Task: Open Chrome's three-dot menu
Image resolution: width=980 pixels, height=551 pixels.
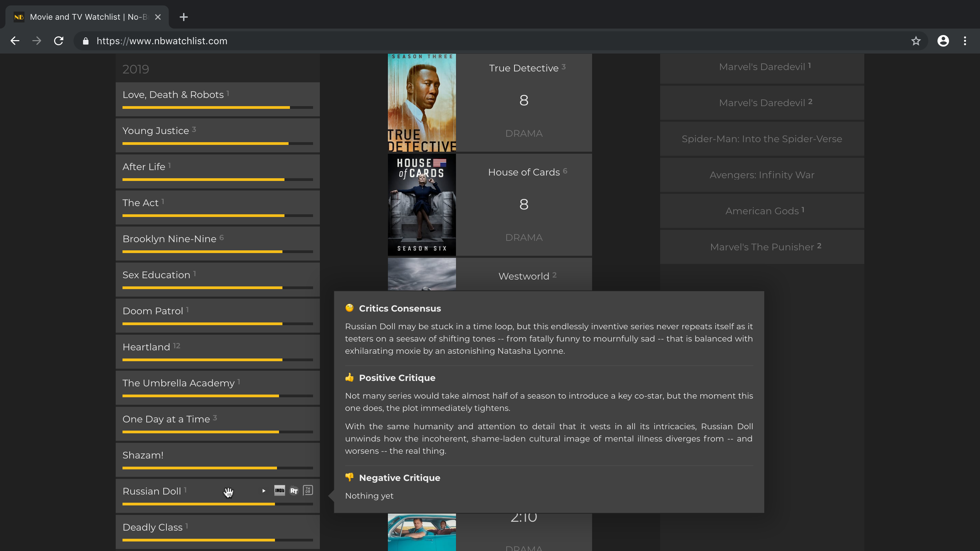Action: pyautogui.click(x=965, y=41)
